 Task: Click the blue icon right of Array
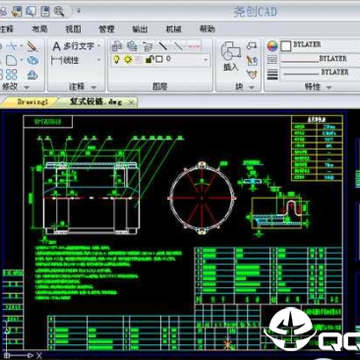point(33,74)
